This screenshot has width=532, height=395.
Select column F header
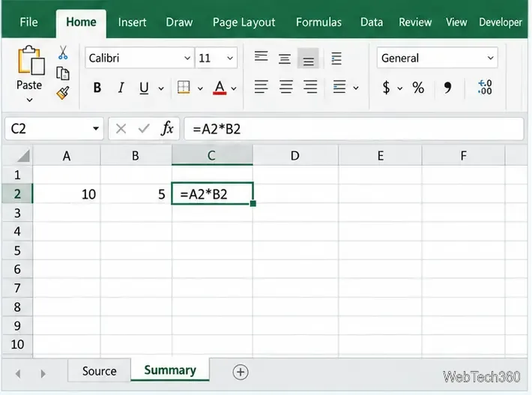463,156
